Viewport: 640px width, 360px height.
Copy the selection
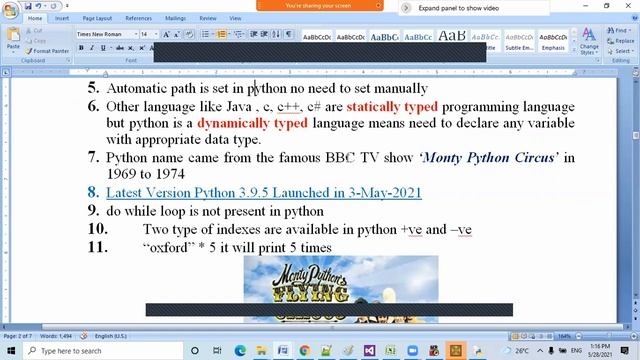point(36,41)
